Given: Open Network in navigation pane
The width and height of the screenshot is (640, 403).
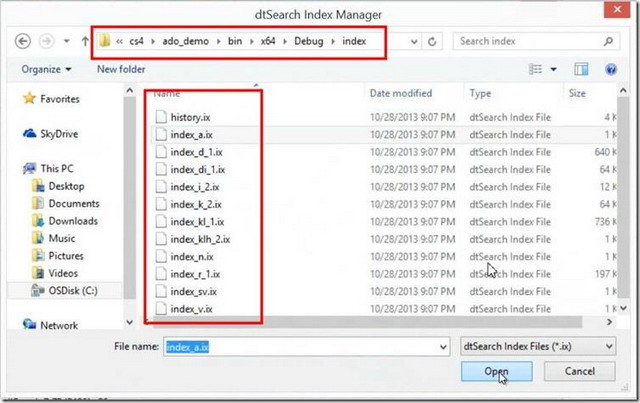Looking at the screenshot, I should pyautogui.click(x=51, y=325).
